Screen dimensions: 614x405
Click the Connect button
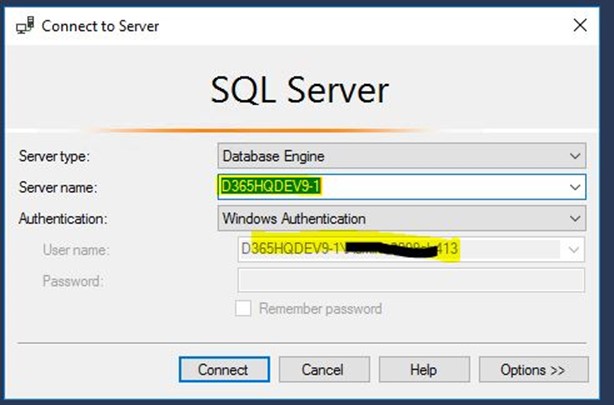pos(224,369)
